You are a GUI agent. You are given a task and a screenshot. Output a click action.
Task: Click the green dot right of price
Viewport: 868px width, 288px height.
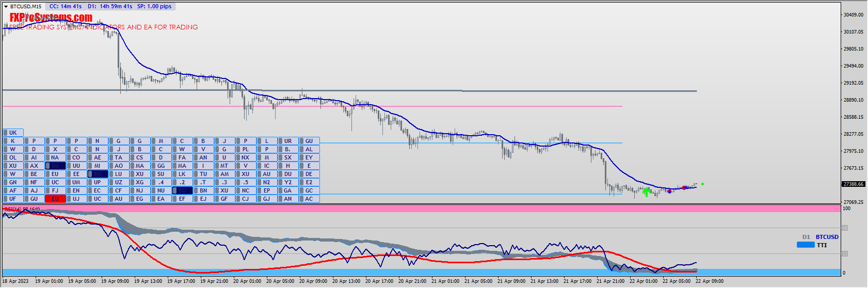tap(702, 184)
